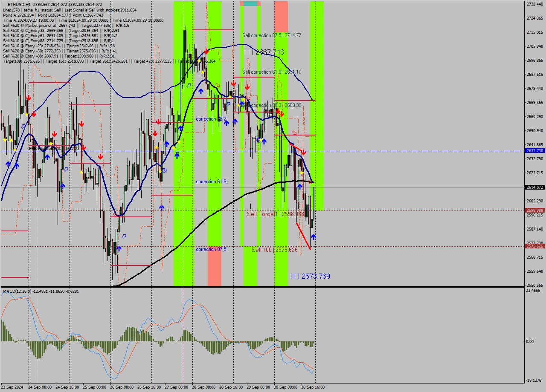Click the 'Sell %10 @ C_Entry88: 2714.779' line
The height and width of the screenshot is (392, 546).
(x=59, y=40)
